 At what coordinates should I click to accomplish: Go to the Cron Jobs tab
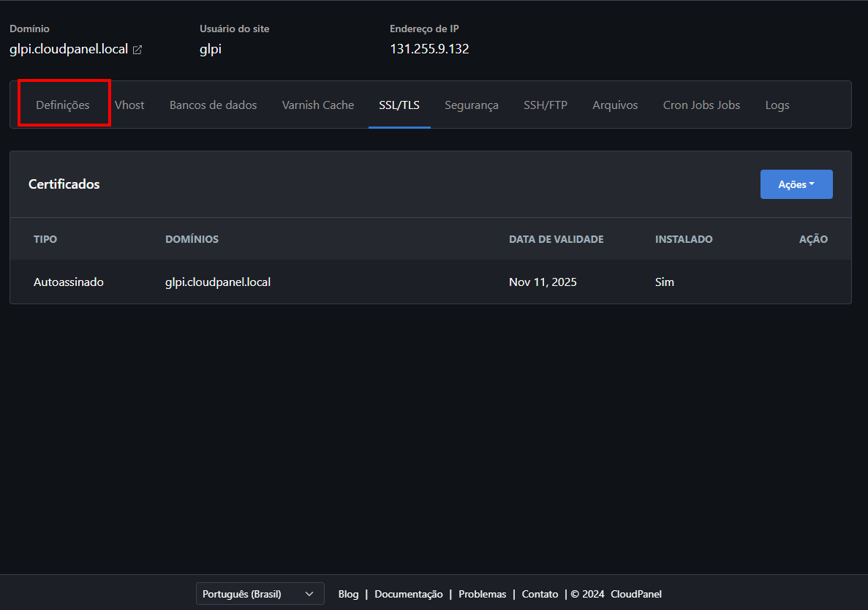[701, 105]
